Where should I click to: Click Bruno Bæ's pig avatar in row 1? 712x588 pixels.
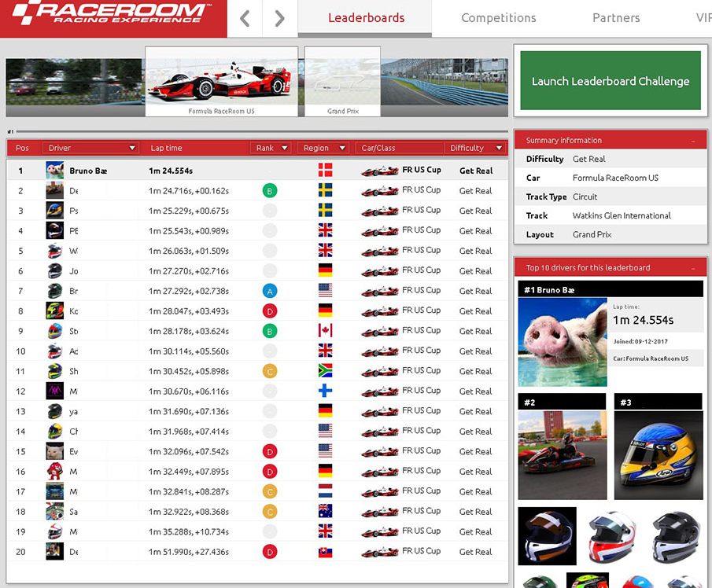(54, 171)
